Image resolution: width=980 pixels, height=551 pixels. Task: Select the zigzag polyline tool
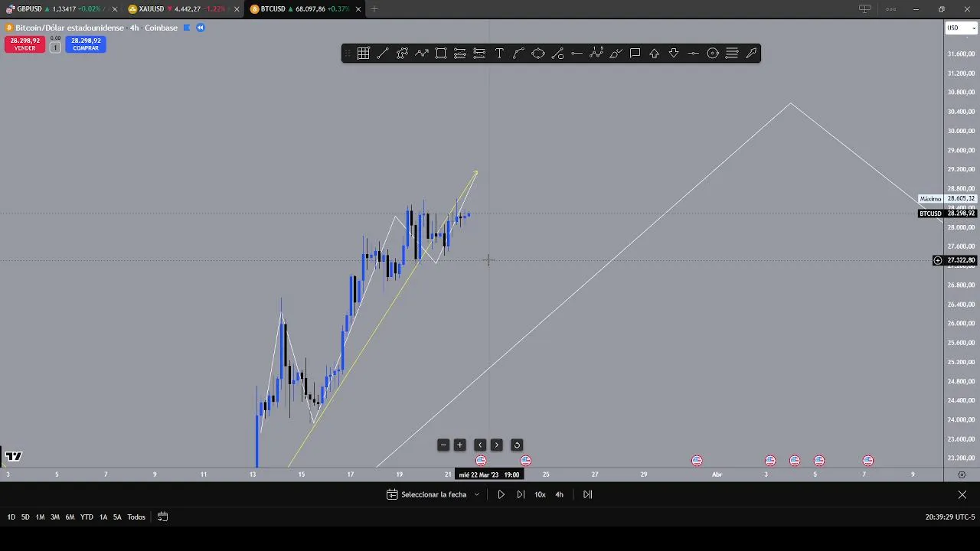[x=421, y=53]
